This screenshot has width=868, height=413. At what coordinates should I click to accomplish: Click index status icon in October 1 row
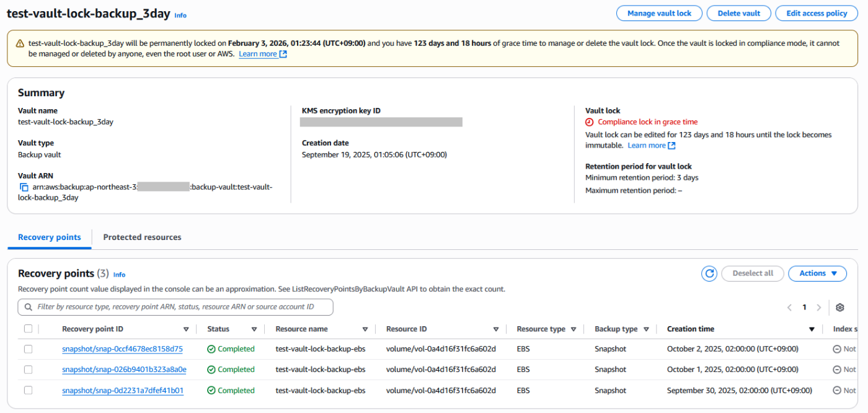[837, 370]
